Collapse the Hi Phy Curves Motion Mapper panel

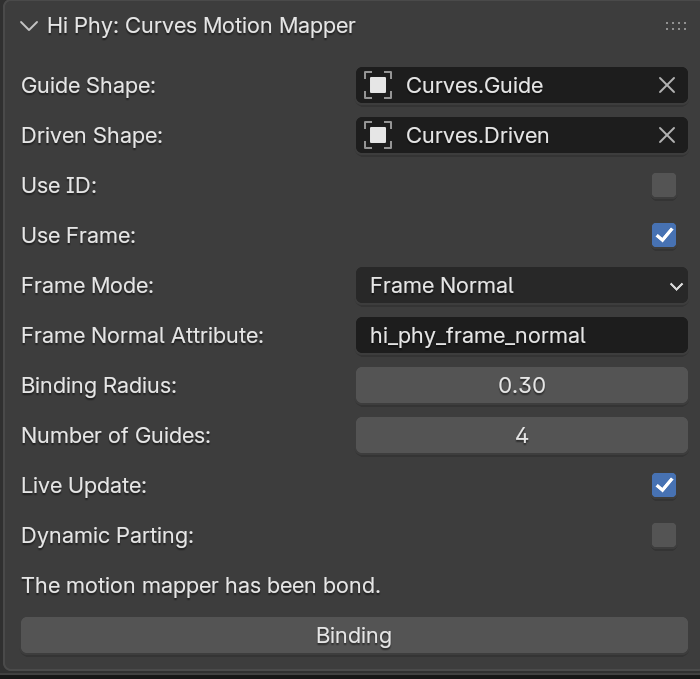pos(29,26)
